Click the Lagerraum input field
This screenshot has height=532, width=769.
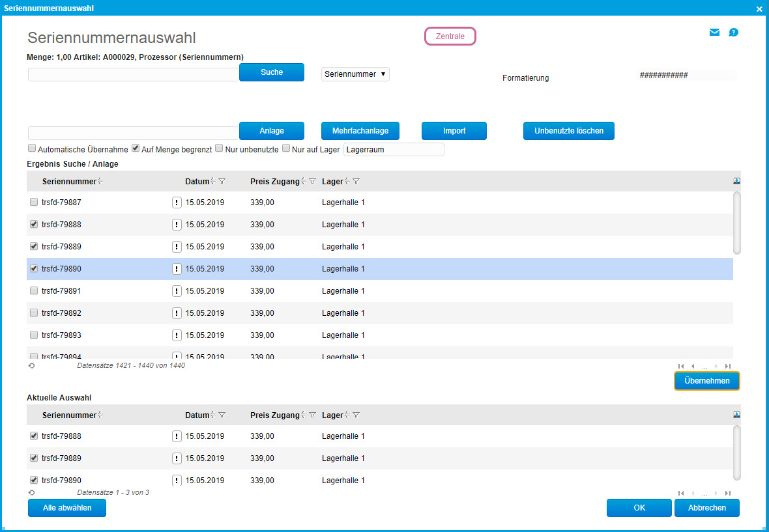coord(393,150)
